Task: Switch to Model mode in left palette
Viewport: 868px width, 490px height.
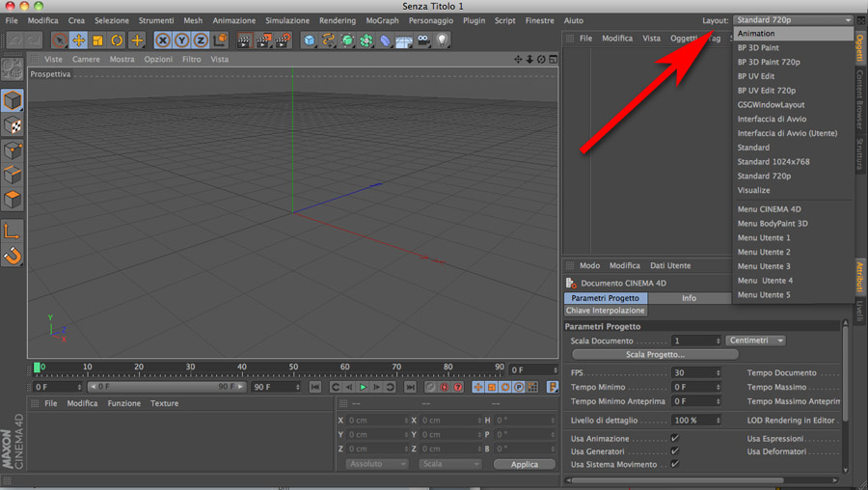Action: coord(13,100)
